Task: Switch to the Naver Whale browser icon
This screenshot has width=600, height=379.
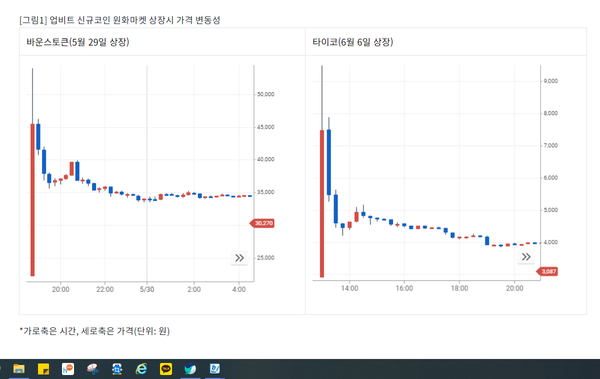Action: tap(190, 369)
